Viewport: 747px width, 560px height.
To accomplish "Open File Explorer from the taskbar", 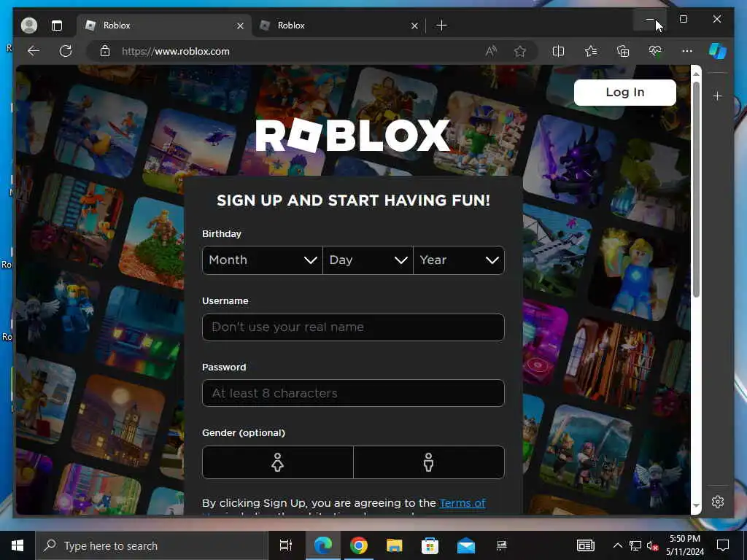I will pyautogui.click(x=395, y=545).
